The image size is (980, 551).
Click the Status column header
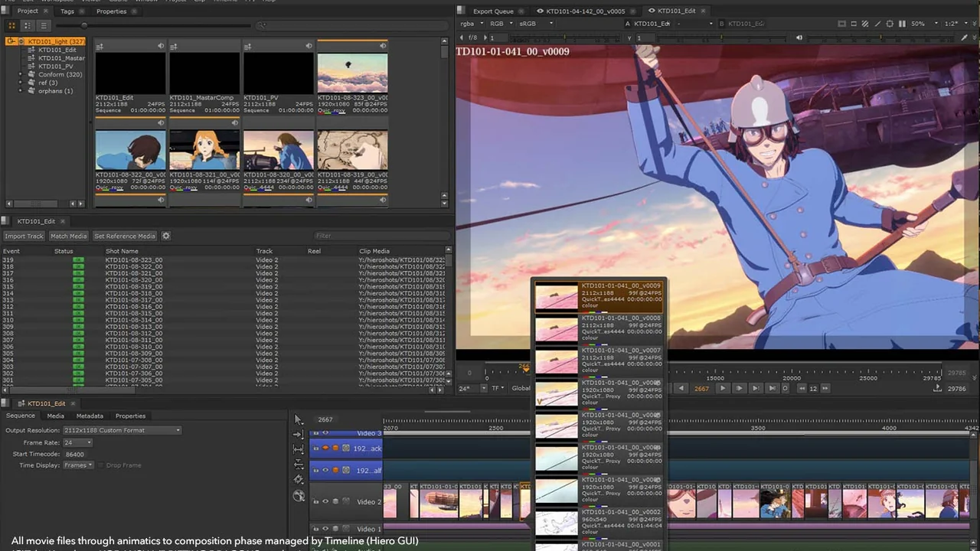pyautogui.click(x=64, y=251)
